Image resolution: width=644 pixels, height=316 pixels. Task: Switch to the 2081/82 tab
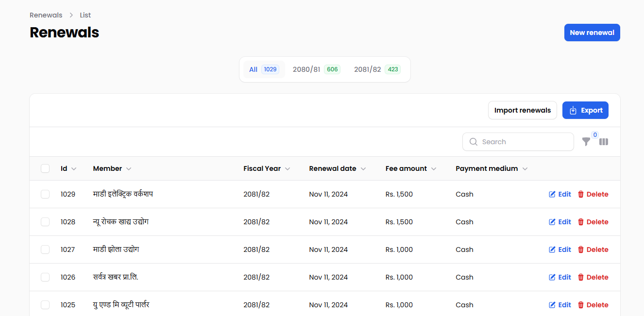[x=377, y=69]
